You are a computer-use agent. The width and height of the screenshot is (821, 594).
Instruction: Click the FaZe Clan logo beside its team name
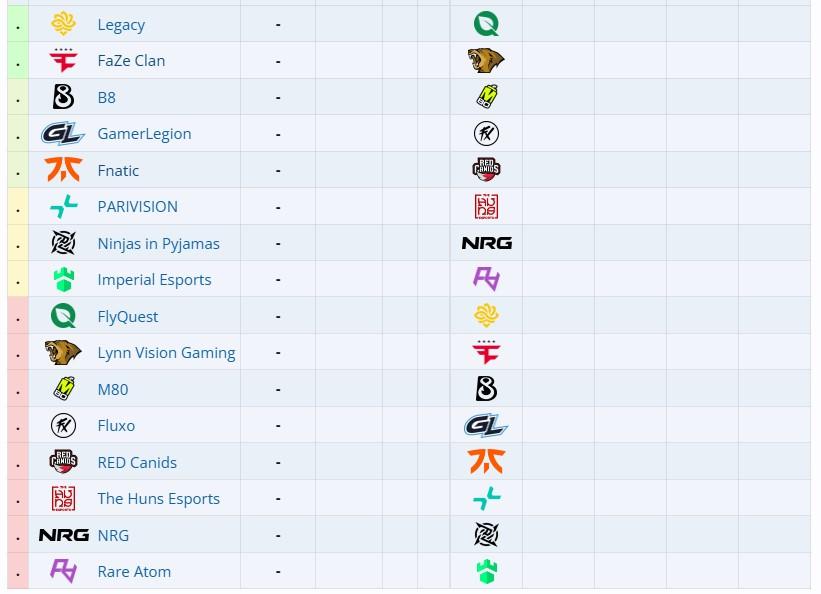[x=63, y=61]
